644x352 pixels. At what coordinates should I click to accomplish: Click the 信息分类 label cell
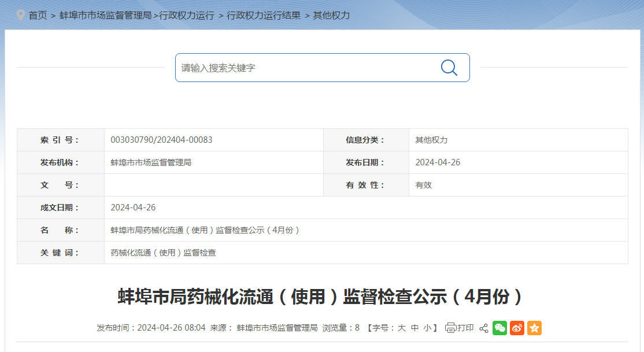click(x=367, y=140)
